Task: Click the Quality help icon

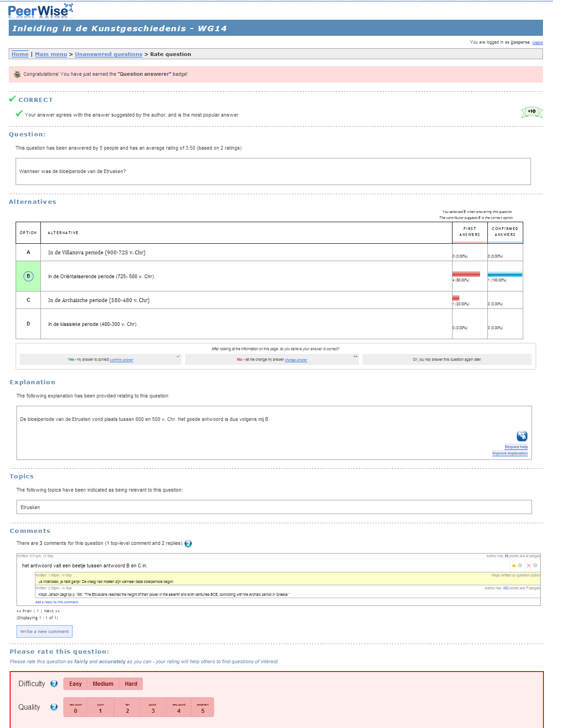Action: (54, 707)
